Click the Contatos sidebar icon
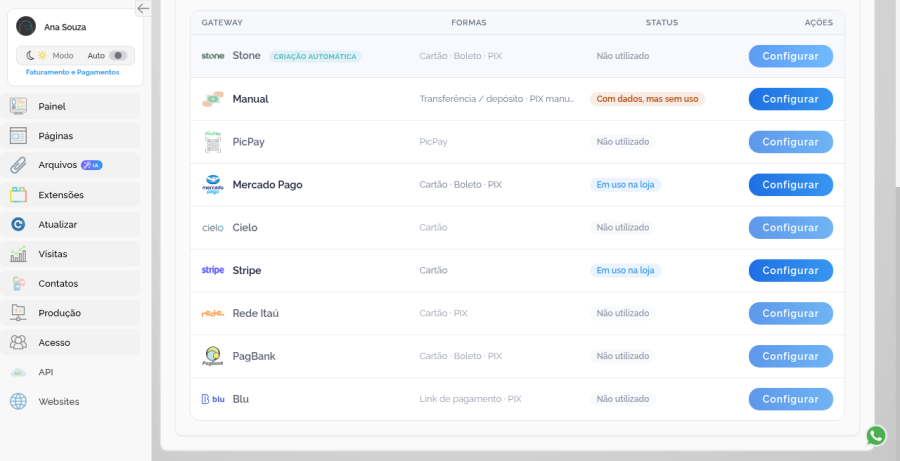This screenshot has width=900, height=461. (18, 284)
